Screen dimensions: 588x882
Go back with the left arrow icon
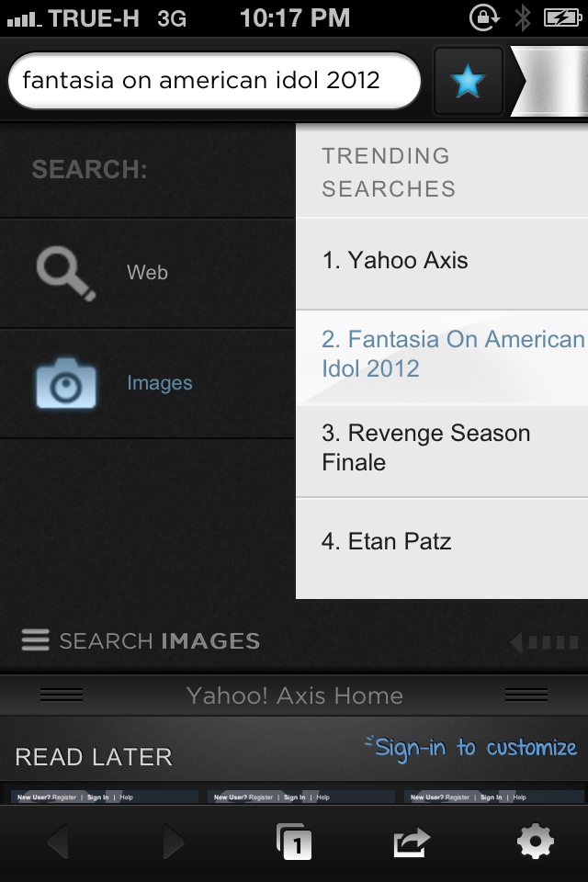[x=58, y=842]
